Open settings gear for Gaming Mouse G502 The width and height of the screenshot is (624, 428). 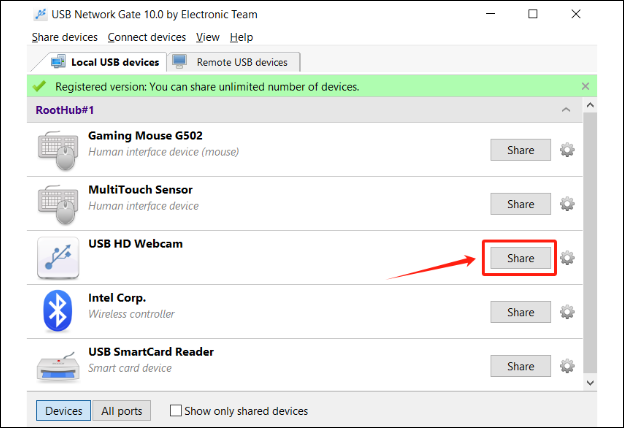coord(567,150)
